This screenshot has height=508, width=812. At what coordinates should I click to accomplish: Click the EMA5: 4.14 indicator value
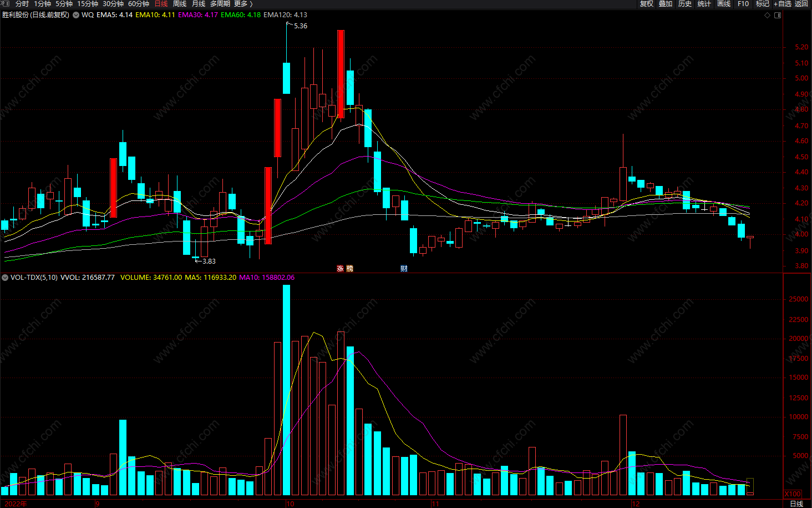coord(114,15)
